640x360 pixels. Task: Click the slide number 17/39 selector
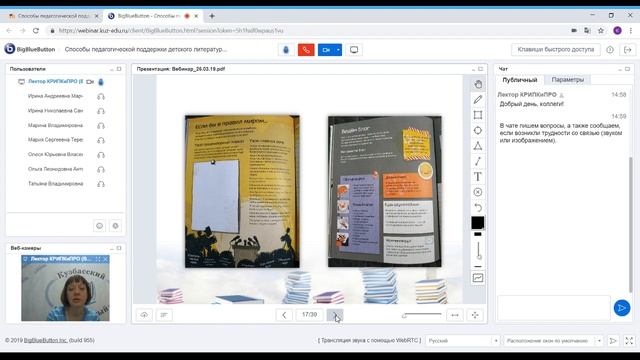[x=309, y=315]
